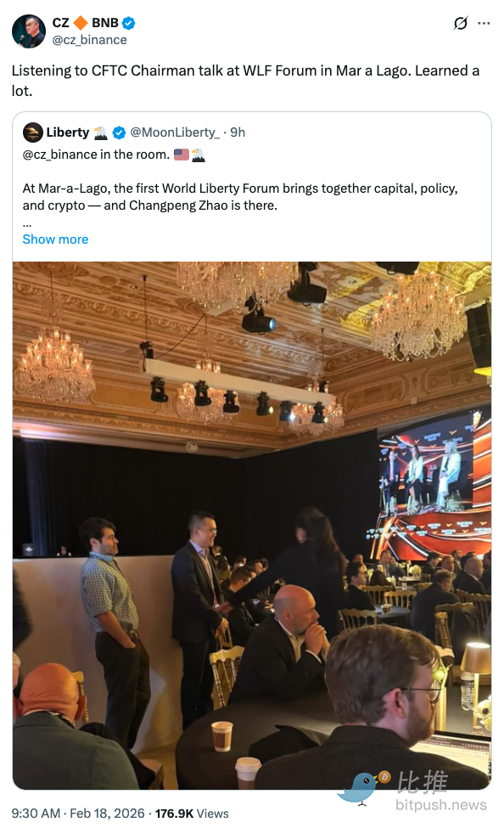Expand quoted tweet with Show more
This screenshot has height=828, width=504.
click(x=55, y=239)
